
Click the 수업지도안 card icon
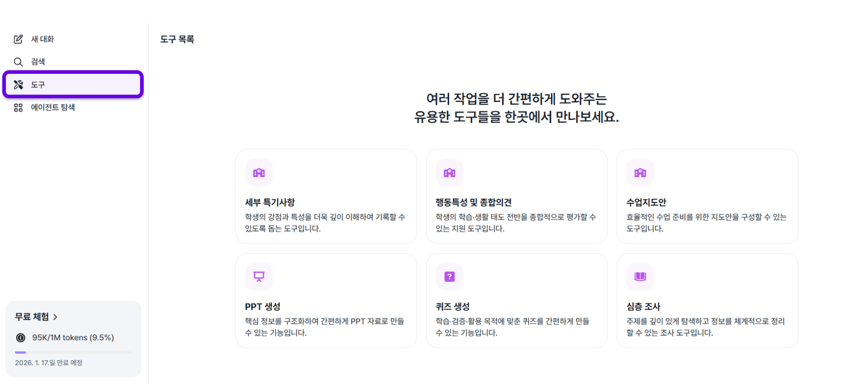pos(640,173)
